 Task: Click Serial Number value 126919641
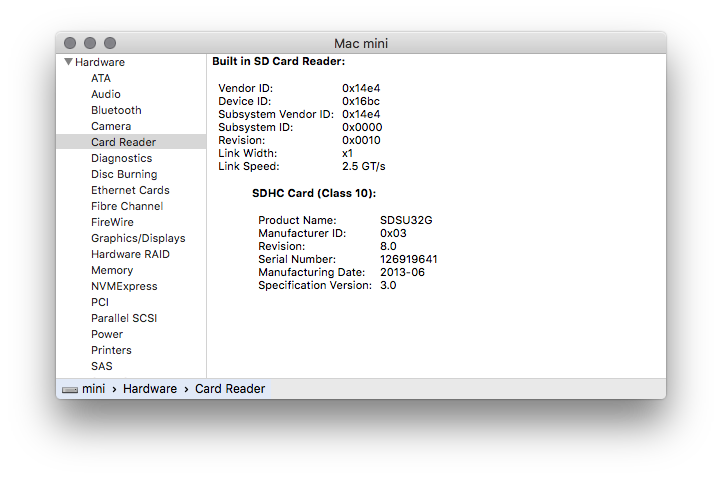coord(409,259)
